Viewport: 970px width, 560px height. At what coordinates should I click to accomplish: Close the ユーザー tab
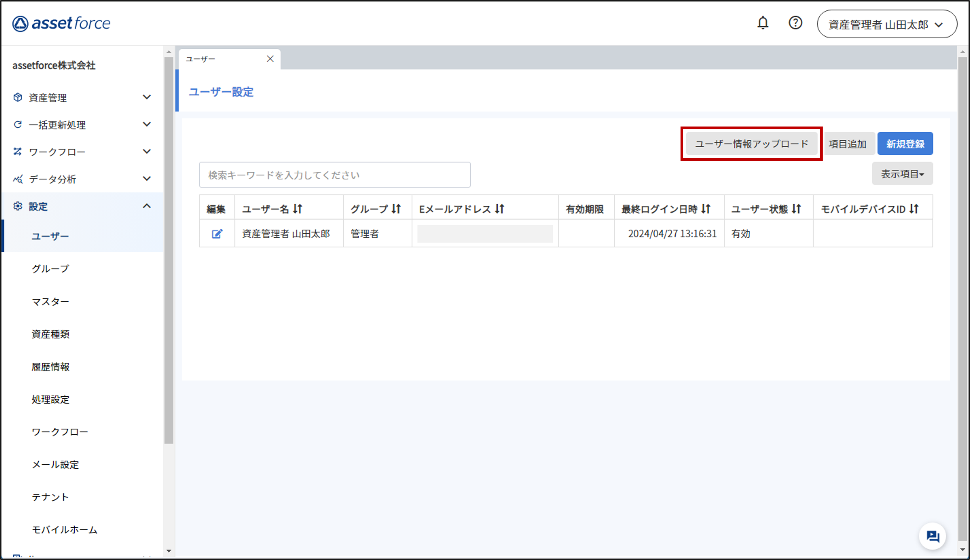270,59
